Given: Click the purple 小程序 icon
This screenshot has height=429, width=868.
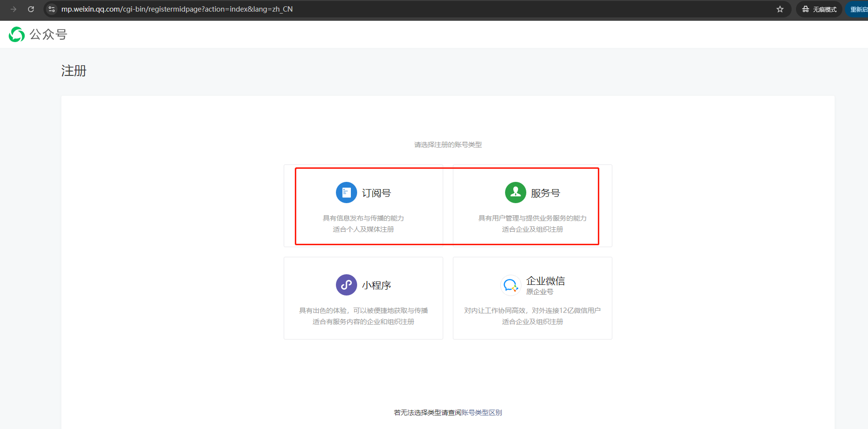Looking at the screenshot, I should click(346, 285).
